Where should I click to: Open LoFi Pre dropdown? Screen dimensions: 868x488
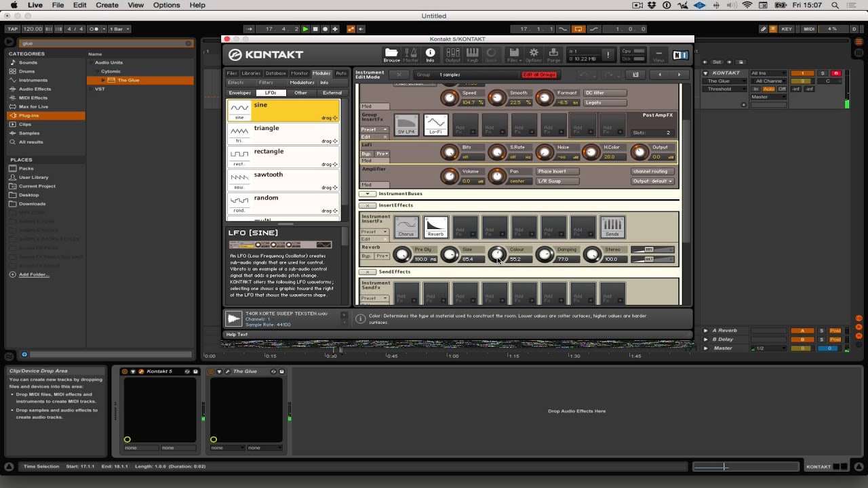382,154
